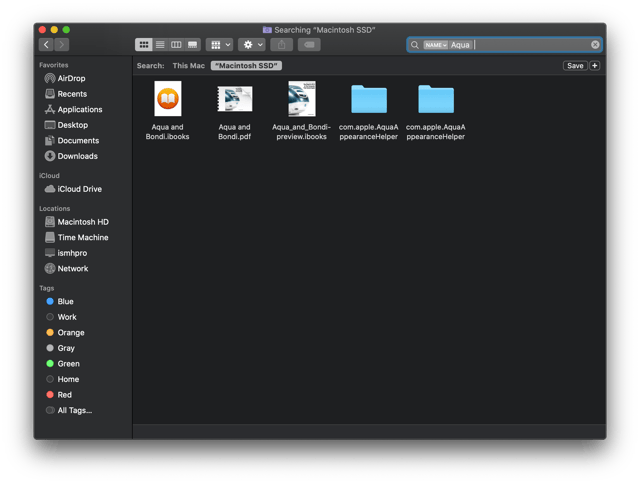
Task: Click the Favorites sidebar section header
Action: tap(53, 65)
